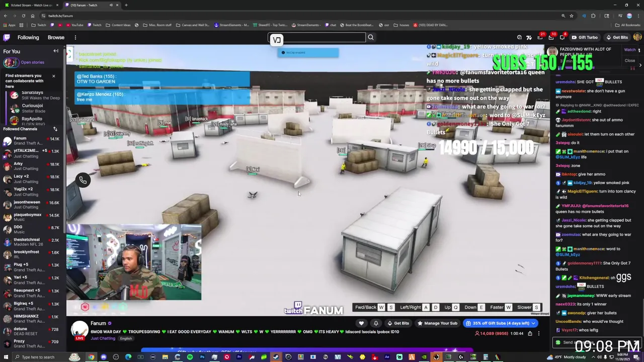
Task: Click the Twitch search input field
Action: pyautogui.click(x=317, y=37)
